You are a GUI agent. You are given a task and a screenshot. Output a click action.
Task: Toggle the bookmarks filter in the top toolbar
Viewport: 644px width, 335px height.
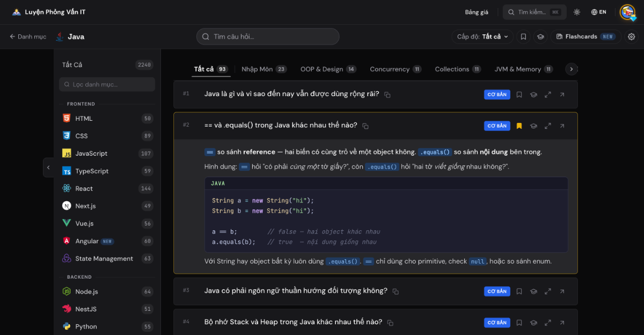(524, 37)
